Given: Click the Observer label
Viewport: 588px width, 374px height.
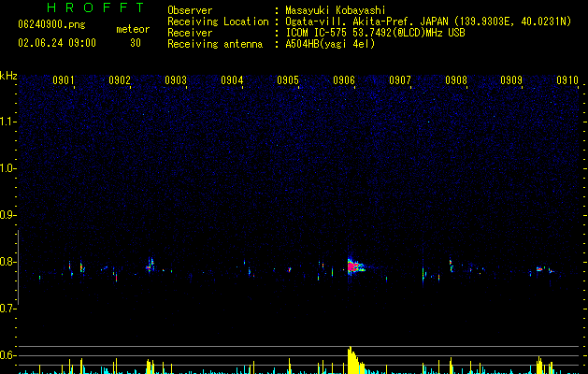Looking at the screenshot, I should coord(190,10).
